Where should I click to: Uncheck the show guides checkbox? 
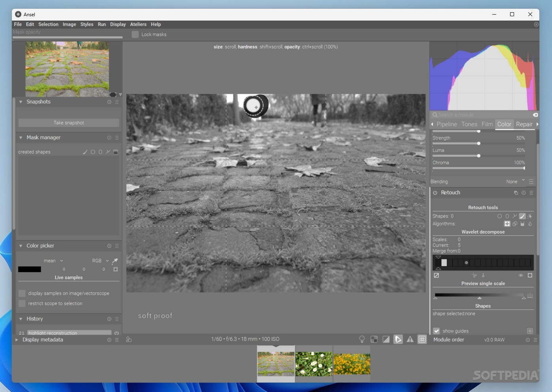tap(437, 331)
